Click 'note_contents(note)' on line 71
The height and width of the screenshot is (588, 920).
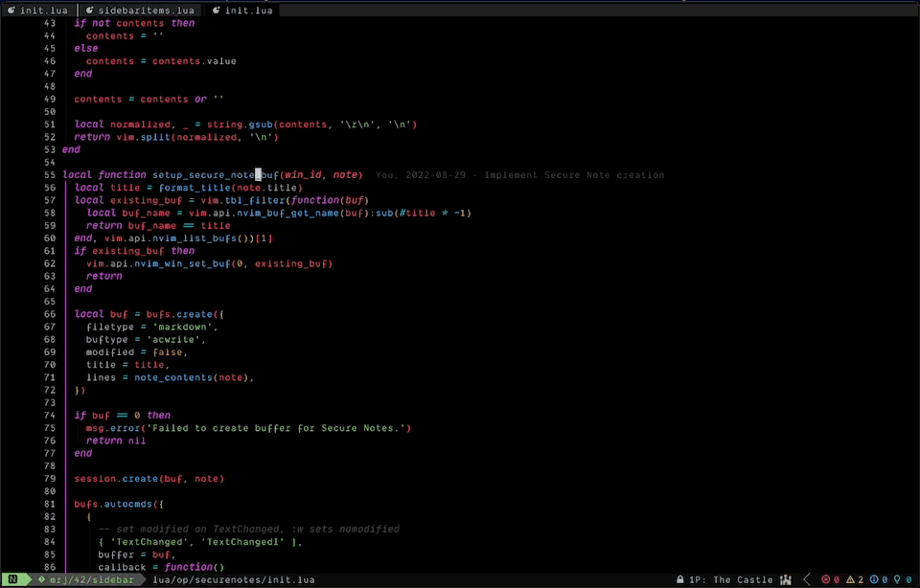click(192, 377)
